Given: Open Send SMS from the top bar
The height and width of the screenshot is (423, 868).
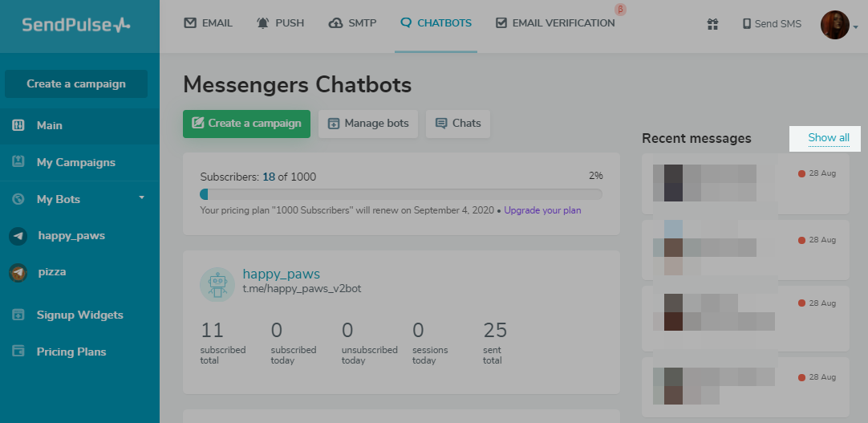Looking at the screenshot, I should 772,24.
